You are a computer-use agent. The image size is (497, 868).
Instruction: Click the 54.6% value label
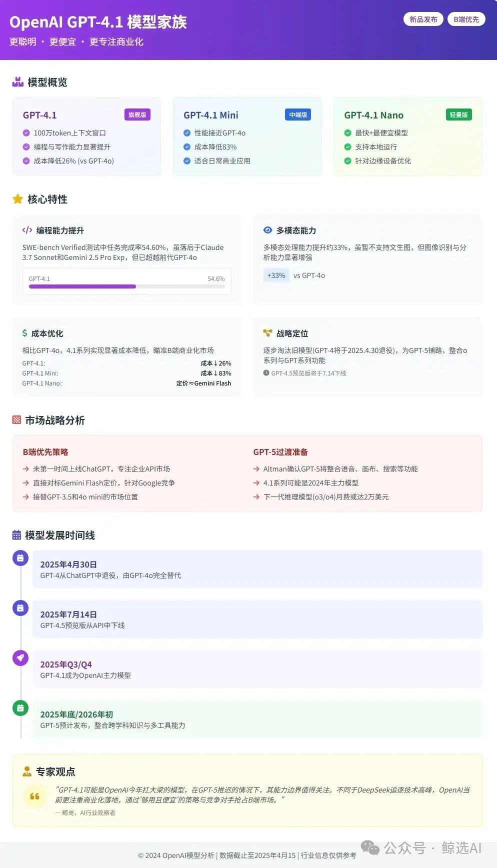pyautogui.click(x=216, y=279)
